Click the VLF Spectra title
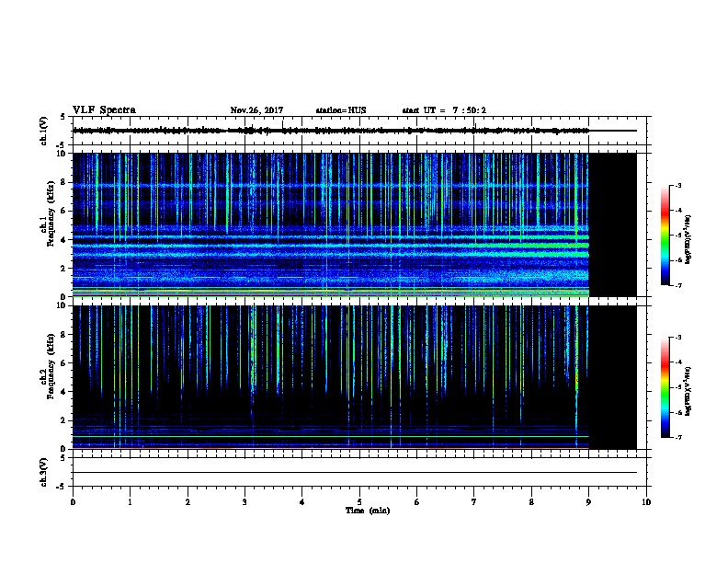This screenshot has height=563, width=728. 104,110
